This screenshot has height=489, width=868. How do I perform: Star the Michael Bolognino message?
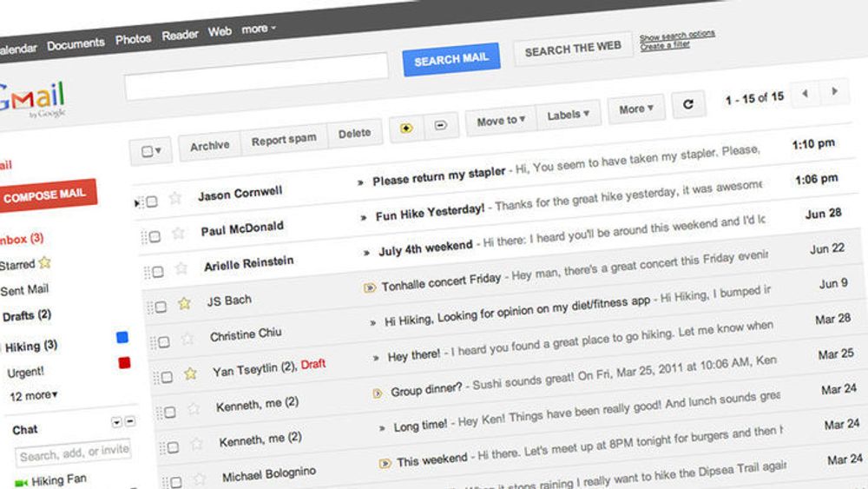pyautogui.click(x=200, y=479)
